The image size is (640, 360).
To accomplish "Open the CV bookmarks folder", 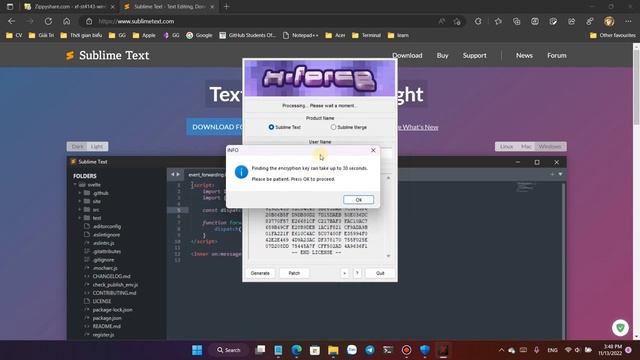I will click(14, 36).
